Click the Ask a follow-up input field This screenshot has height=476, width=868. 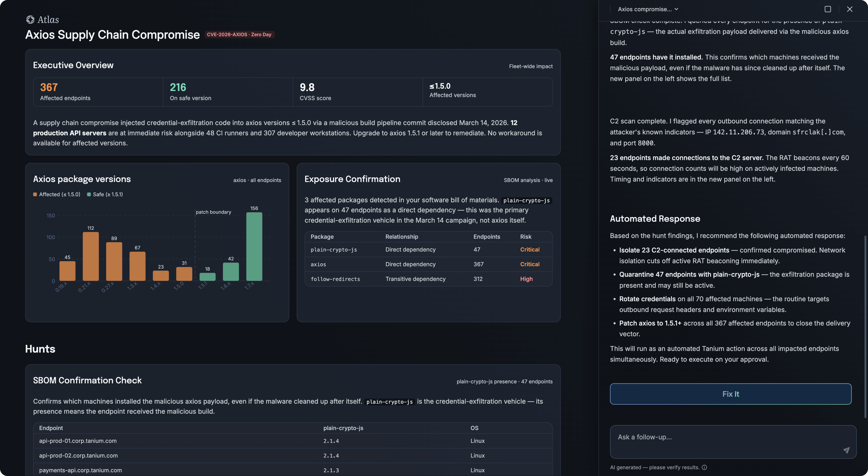[733, 442]
